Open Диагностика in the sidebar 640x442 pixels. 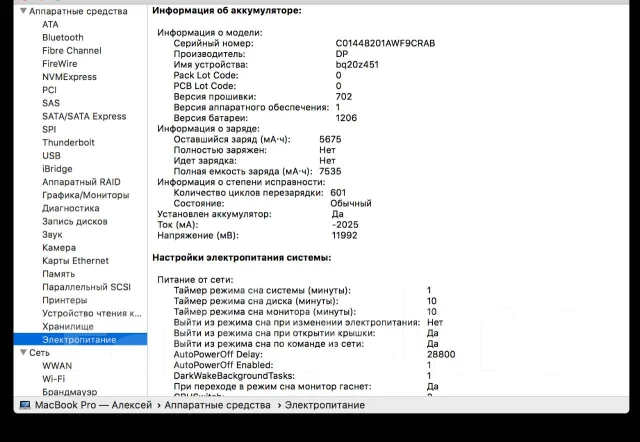[x=71, y=208]
